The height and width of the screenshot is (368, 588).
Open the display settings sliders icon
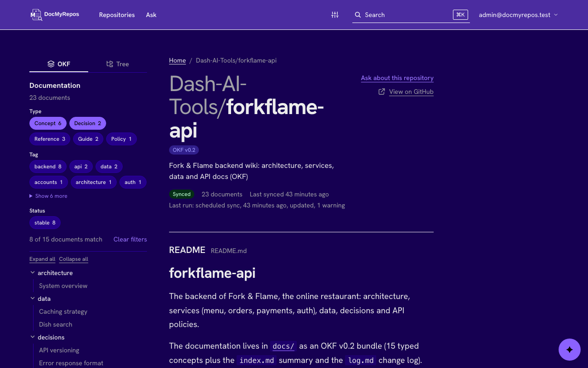[335, 15]
